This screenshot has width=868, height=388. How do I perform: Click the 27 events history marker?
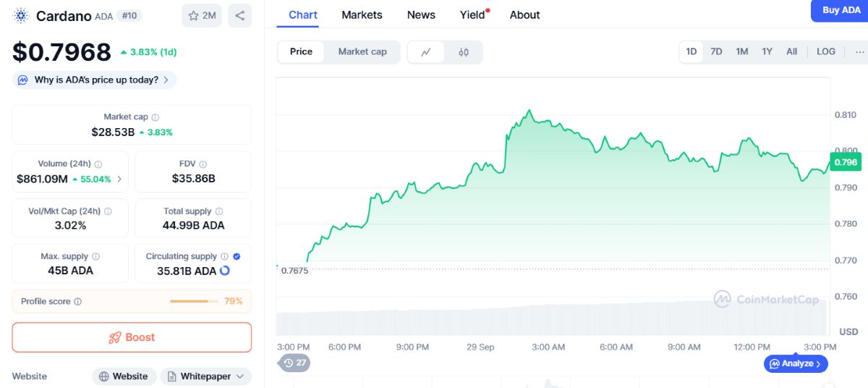295,363
